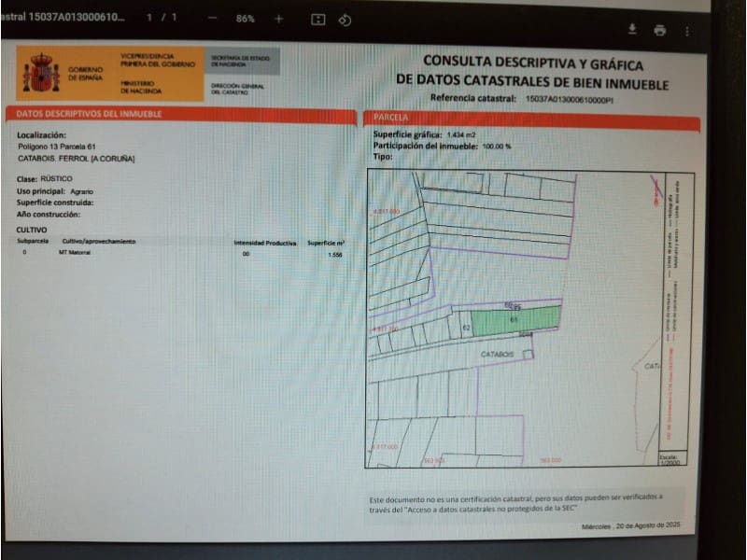747x560 pixels.
Task: Open the more options three-dot menu
Action: [x=688, y=30]
